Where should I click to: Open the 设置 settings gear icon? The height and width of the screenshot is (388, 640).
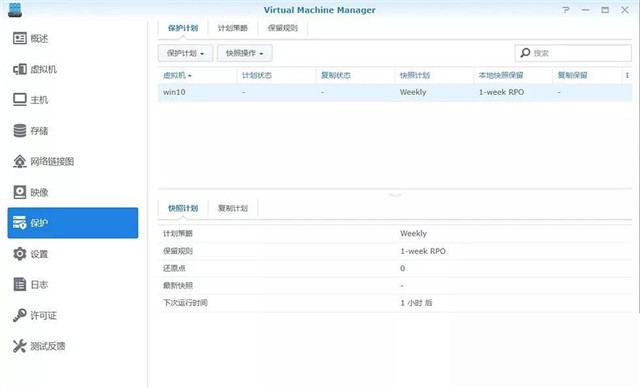tap(20, 254)
